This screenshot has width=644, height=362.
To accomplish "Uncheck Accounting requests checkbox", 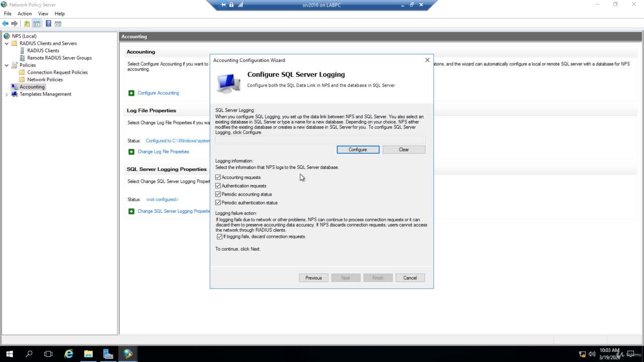I will tap(218, 177).
